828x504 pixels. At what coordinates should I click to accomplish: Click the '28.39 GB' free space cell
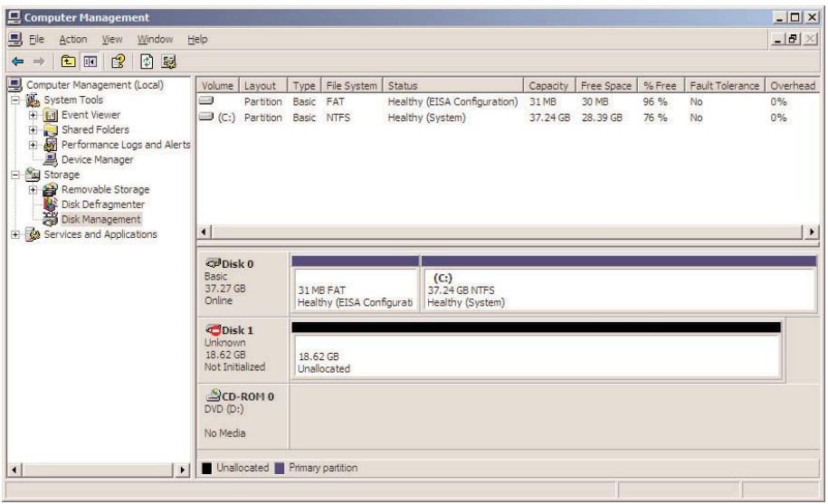[602, 117]
